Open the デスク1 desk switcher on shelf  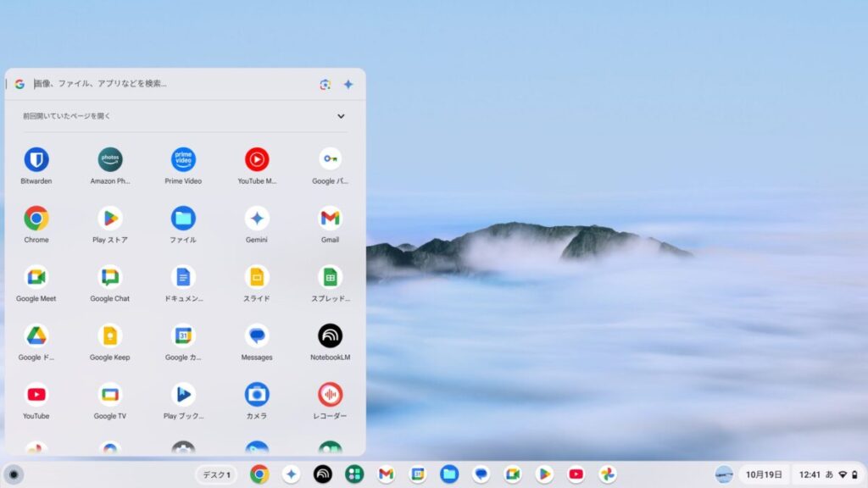(x=216, y=474)
